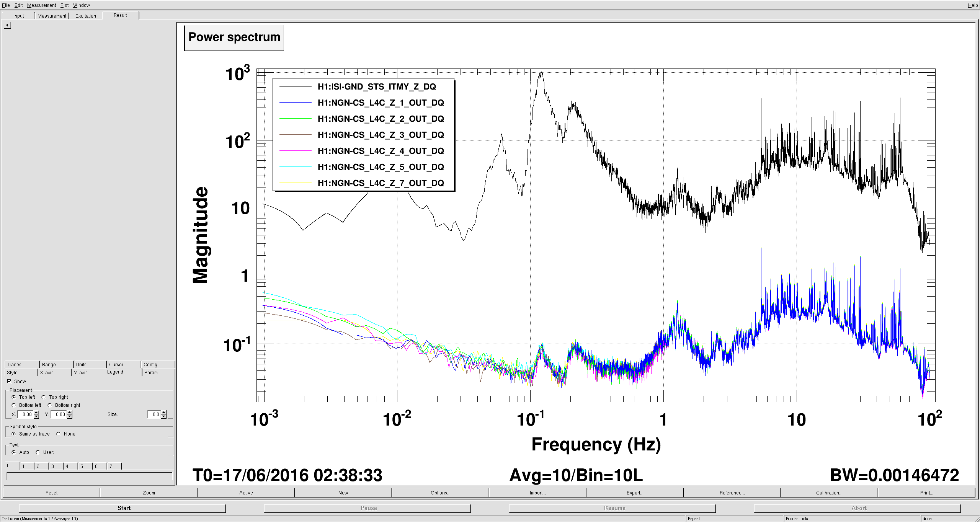Switch to the Measurement tab
Screen dimensions: 980x522
pyautogui.click(x=52, y=16)
